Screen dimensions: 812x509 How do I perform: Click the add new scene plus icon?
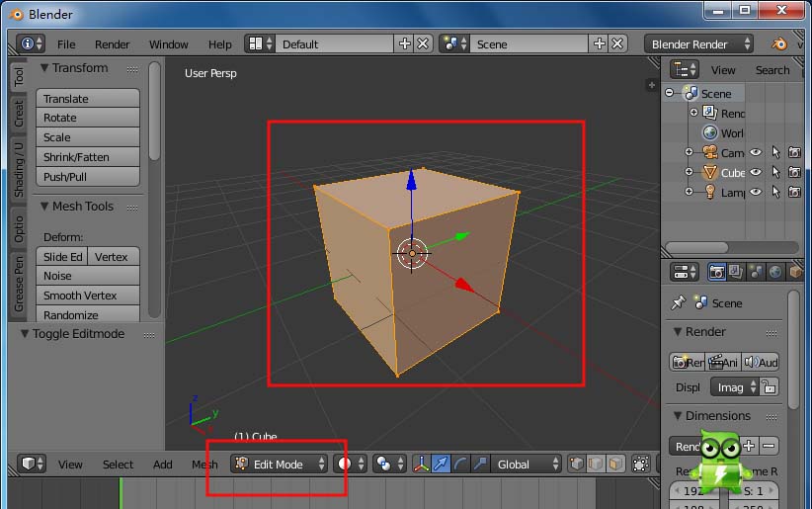[x=600, y=43]
